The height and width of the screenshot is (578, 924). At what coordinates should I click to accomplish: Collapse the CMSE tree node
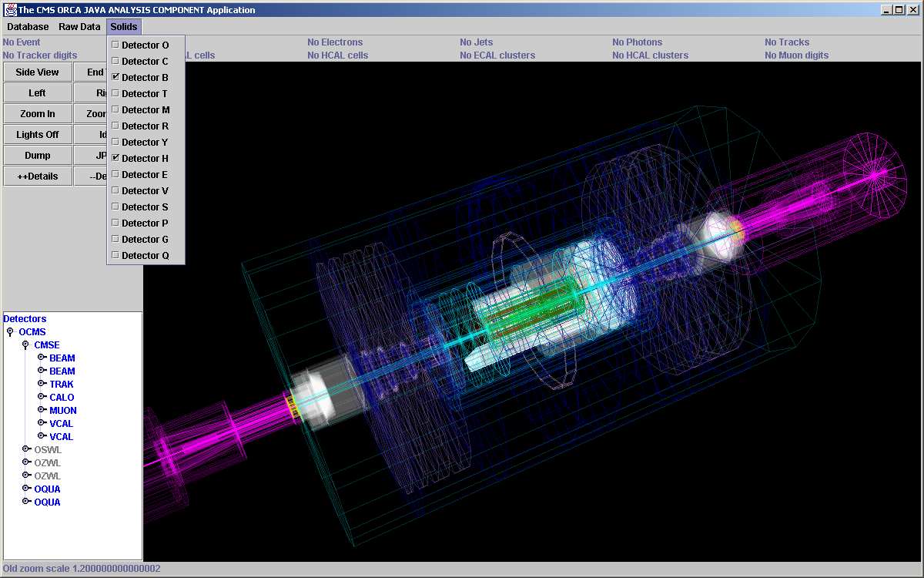click(x=25, y=345)
